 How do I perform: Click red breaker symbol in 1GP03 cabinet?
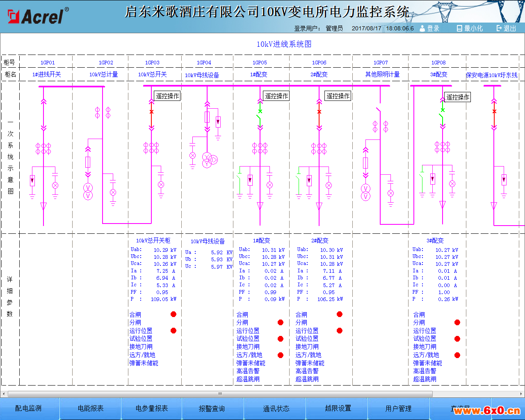point(151,115)
